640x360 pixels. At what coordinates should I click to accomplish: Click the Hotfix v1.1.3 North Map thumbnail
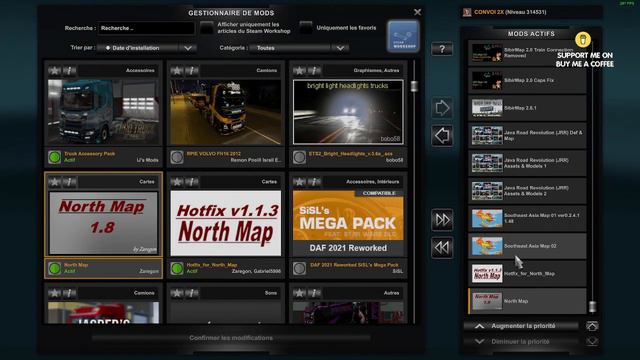[226, 223]
